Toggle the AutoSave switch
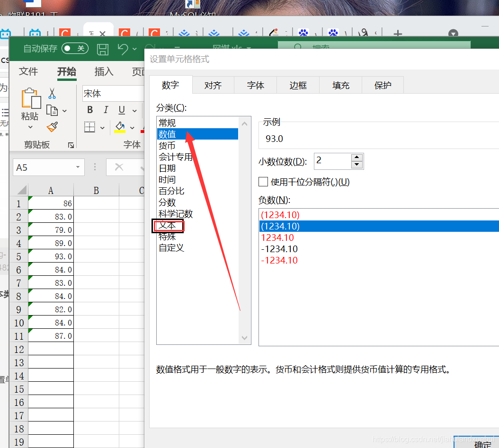The width and height of the screenshot is (499, 448). (75, 48)
